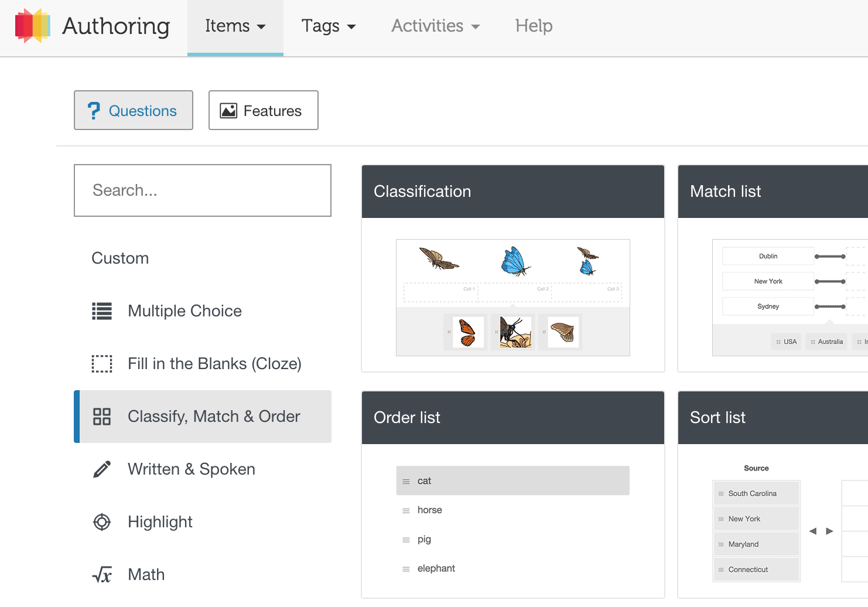The image size is (868, 607).
Task: Open the Activities dropdown menu
Action: 436,27
